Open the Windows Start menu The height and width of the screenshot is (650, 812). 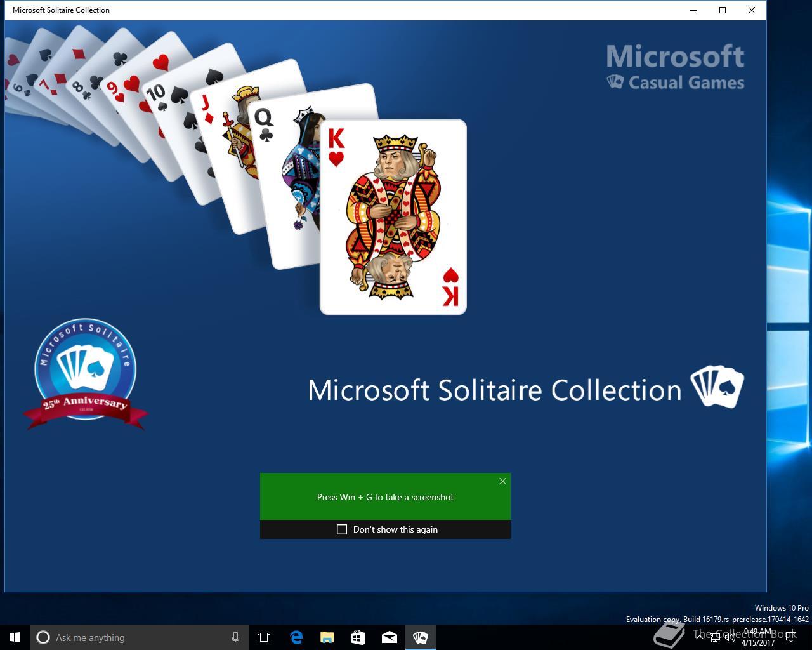pyautogui.click(x=15, y=637)
